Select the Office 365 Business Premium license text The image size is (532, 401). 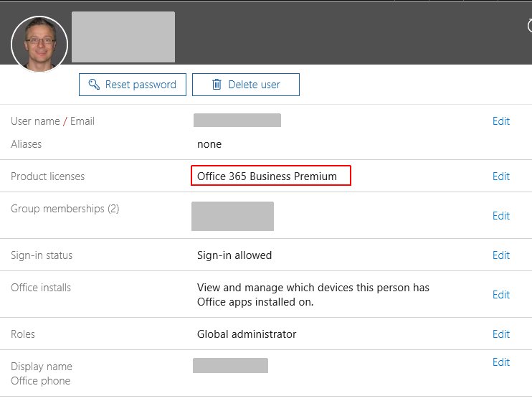[x=267, y=176]
